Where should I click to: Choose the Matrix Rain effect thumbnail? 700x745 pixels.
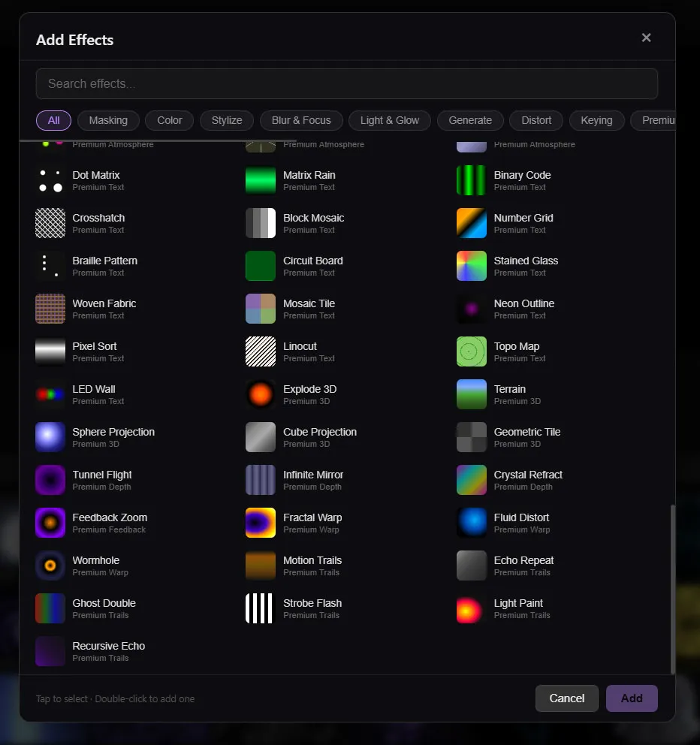click(261, 180)
